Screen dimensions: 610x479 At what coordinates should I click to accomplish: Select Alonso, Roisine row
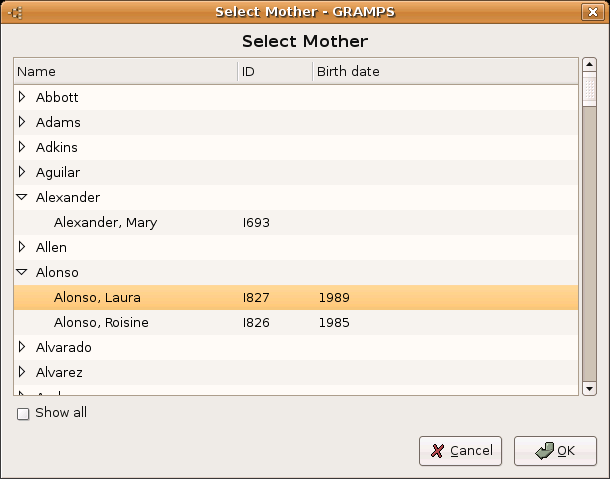[x=102, y=322]
